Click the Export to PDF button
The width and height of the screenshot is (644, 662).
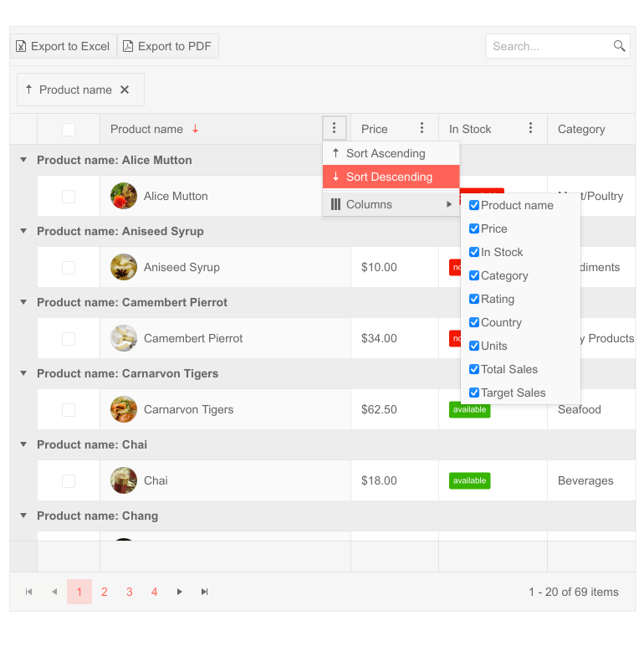point(168,46)
